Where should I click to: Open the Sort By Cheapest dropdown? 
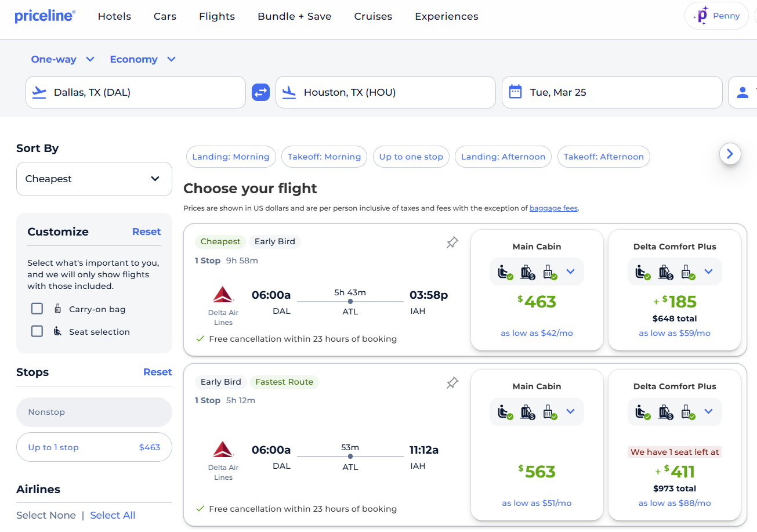click(x=94, y=179)
